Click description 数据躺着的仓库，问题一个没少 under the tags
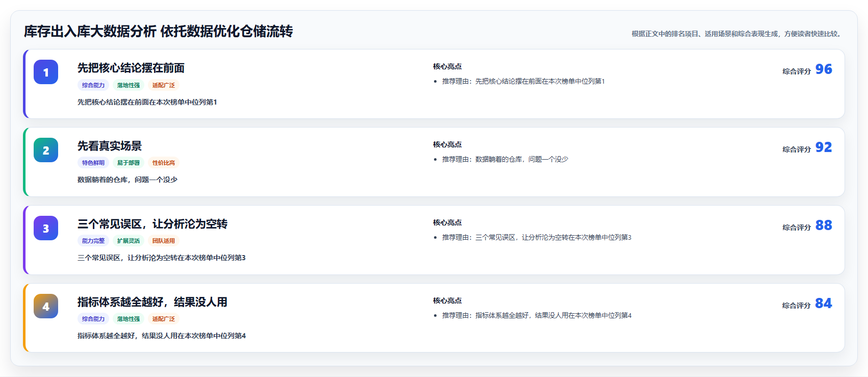 (x=127, y=180)
